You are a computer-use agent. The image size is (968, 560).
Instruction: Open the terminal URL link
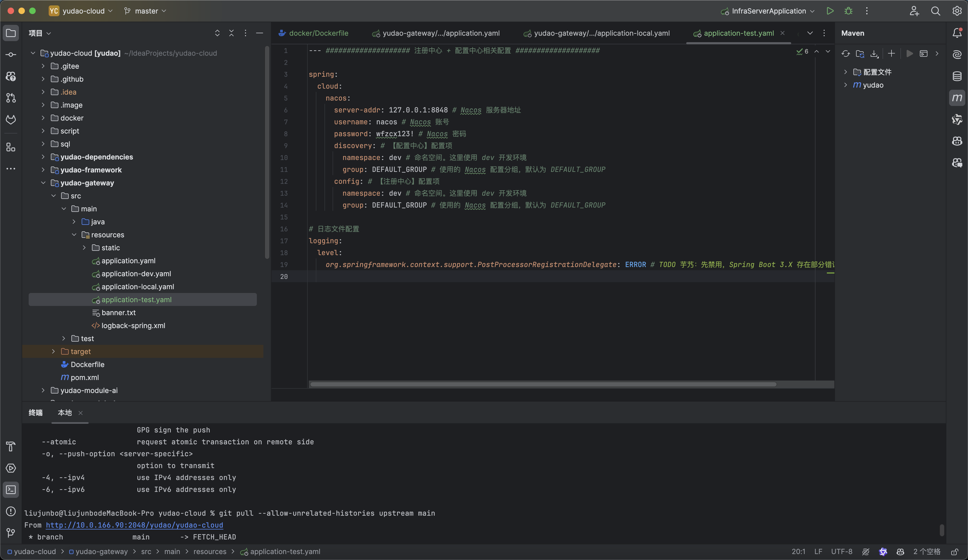click(x=134, y=525)
